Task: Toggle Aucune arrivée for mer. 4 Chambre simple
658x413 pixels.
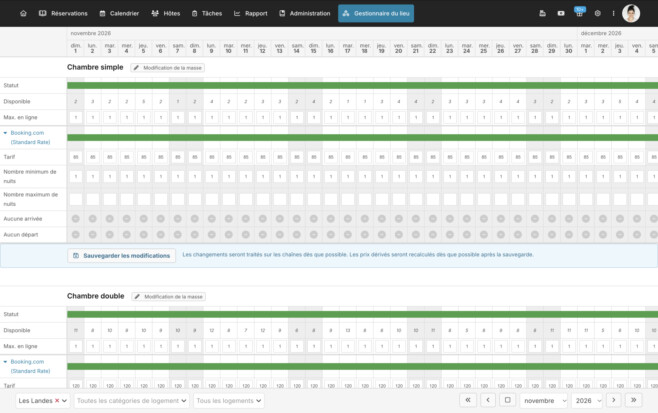Action: (x=127, y=219)
